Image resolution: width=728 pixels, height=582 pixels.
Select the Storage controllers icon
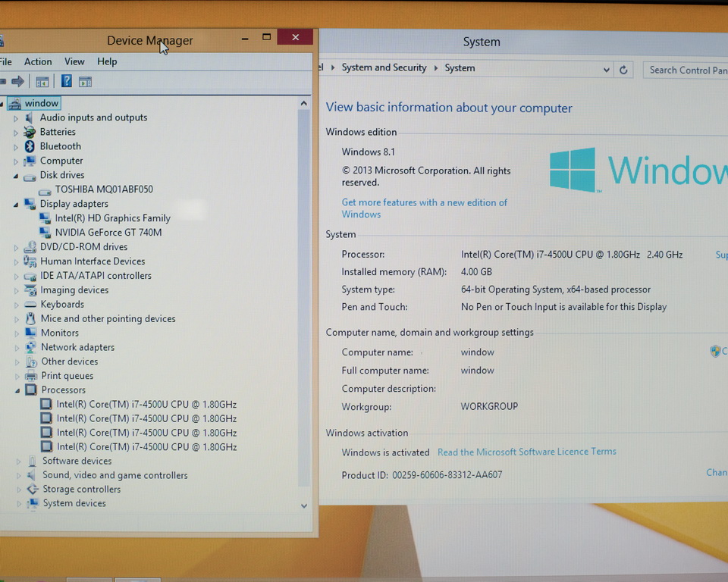[33, 490]
